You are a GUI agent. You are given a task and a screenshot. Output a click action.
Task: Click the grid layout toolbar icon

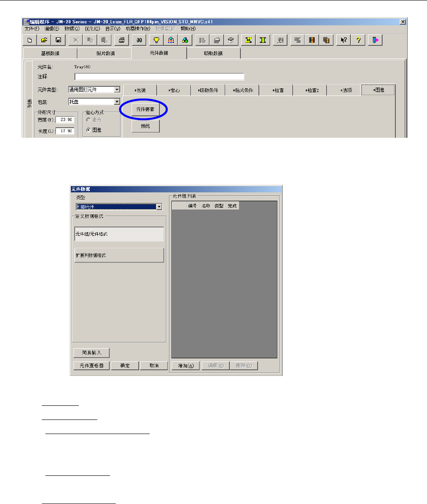(280, 40)
